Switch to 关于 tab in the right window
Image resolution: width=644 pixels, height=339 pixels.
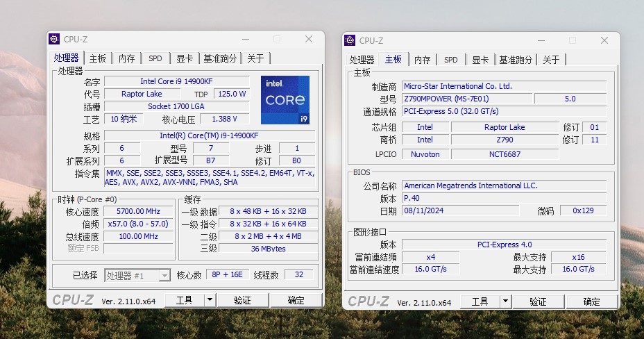pos(551,60)
